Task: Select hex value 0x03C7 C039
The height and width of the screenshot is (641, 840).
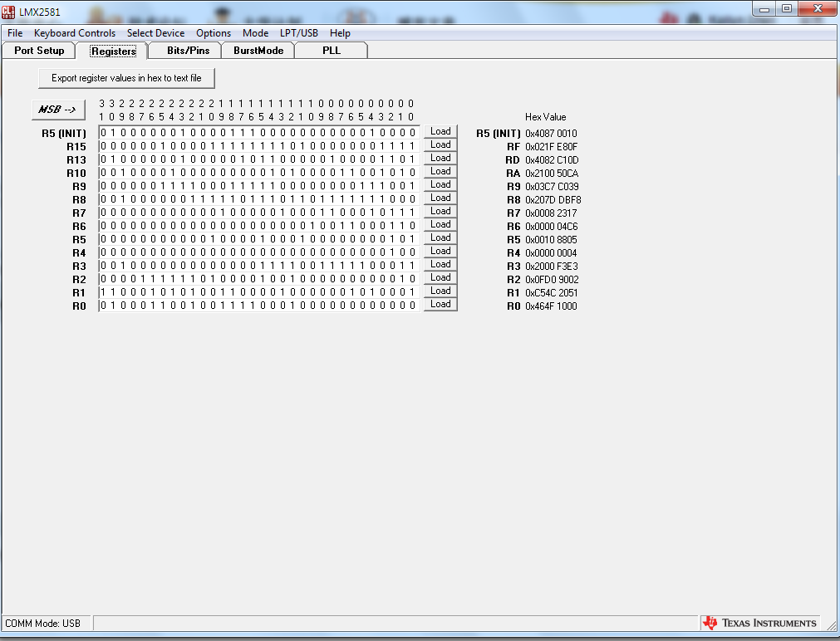Action: (552, 186)
